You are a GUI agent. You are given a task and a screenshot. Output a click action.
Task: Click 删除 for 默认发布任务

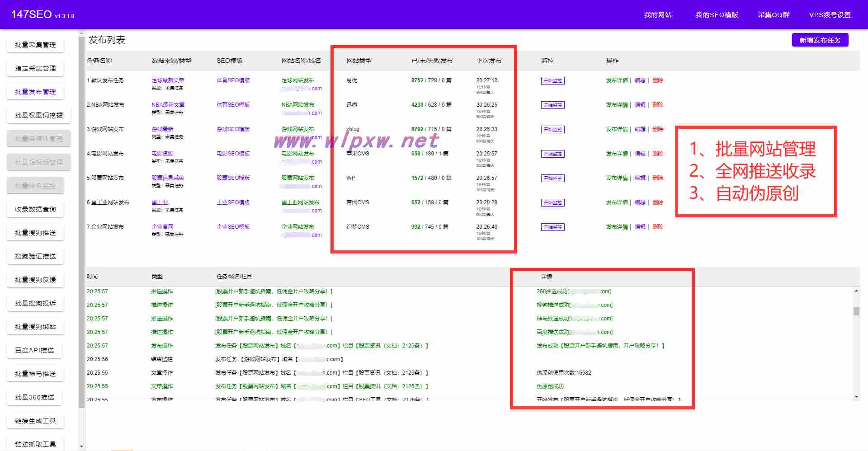click(x=657, y=80)
